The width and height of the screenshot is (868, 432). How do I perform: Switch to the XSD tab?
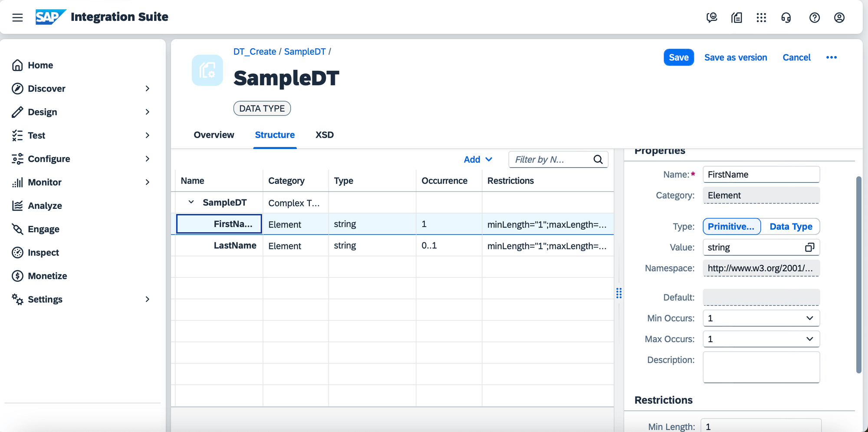point(324,135)
